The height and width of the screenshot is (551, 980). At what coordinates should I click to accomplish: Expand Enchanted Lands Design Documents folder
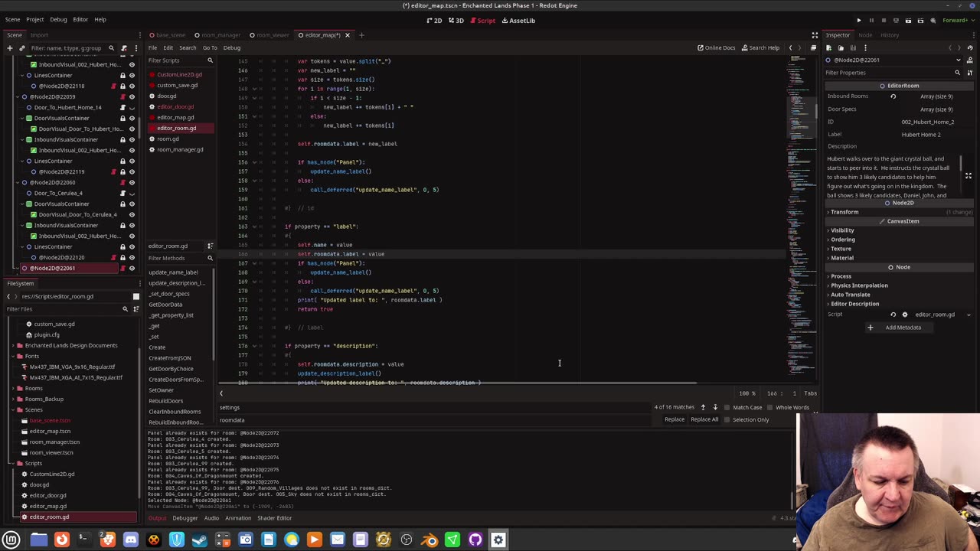[x=13, y=345]
